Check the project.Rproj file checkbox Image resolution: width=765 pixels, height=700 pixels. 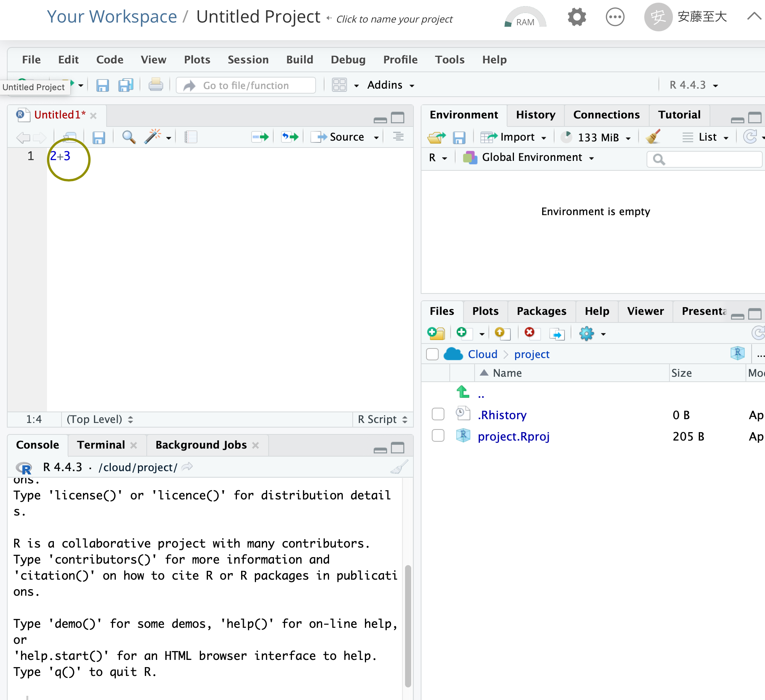click(438, 436)
